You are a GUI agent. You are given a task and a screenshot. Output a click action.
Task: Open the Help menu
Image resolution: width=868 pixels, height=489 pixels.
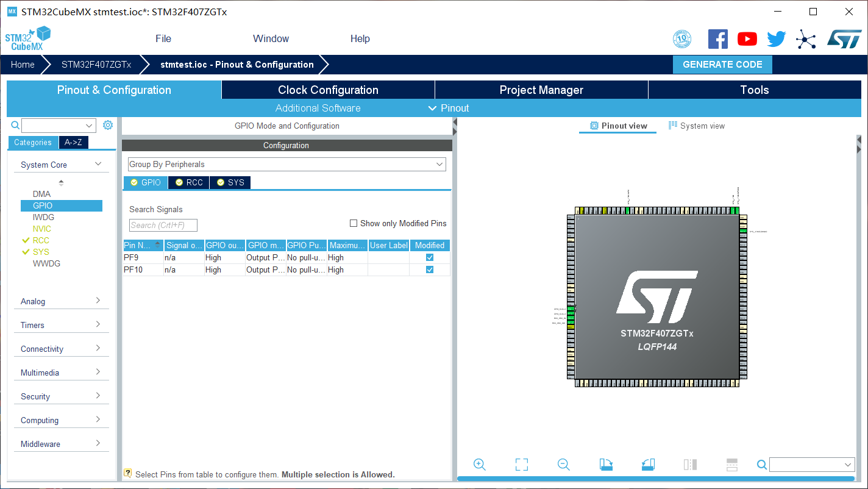[x=360, y=38]
